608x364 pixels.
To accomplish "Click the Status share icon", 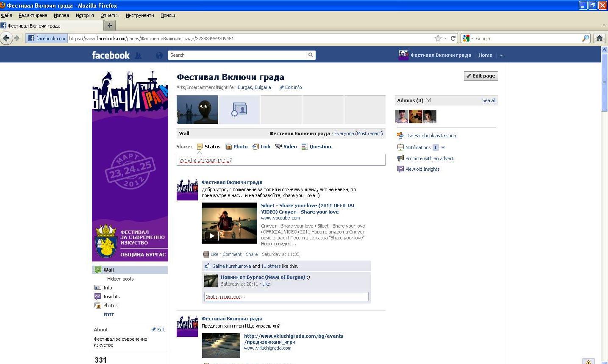I will (200, 147).
